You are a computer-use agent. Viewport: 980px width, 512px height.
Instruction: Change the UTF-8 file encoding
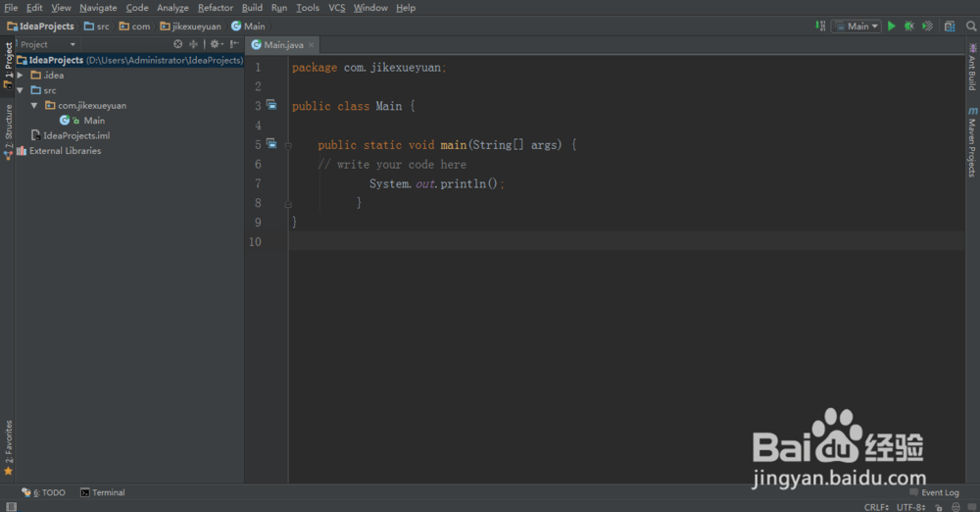pos(911,507)
